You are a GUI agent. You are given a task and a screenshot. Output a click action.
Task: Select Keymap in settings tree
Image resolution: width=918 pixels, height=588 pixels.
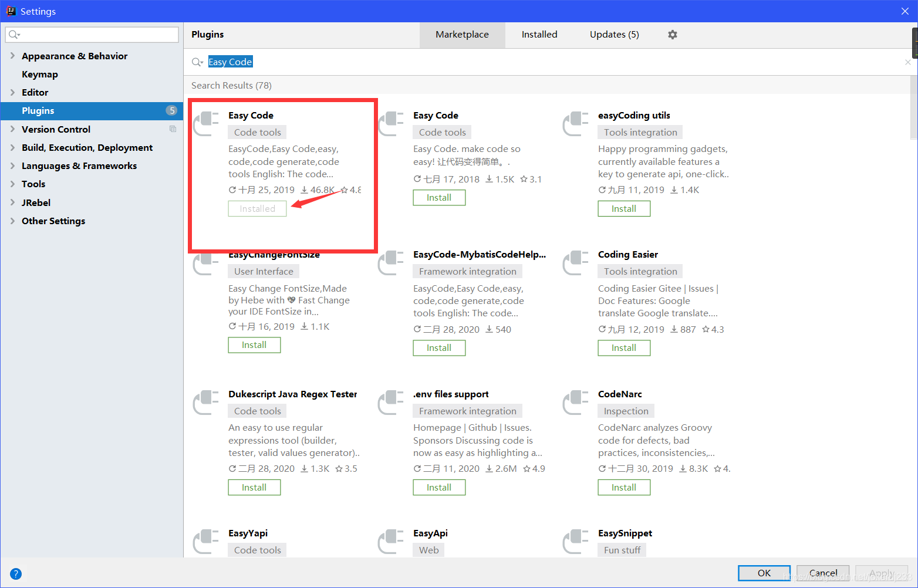tap(40, 74)
